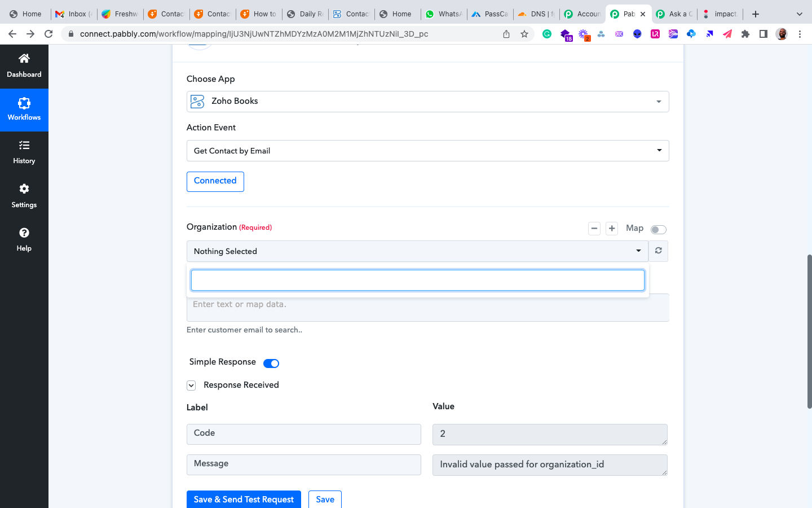Switch to the Inbox Gmail tab
The width and height of the screenshot is (812, 508).
(x=73, y=14)
